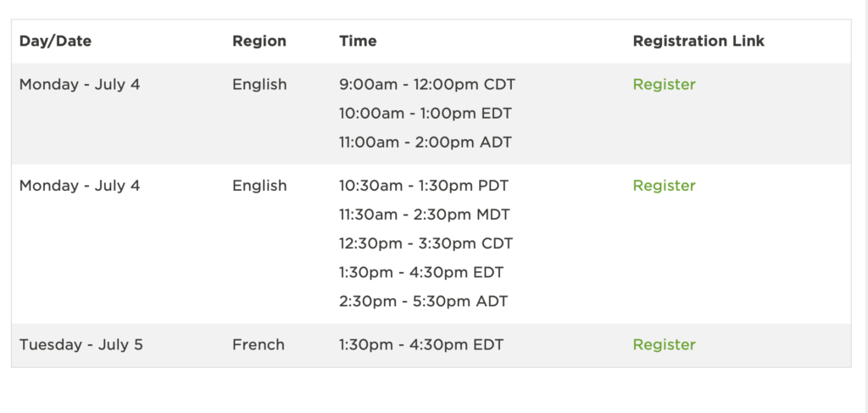Click the Day/Date column header
This screenshot has height=413, width=868.
(55, 41)
